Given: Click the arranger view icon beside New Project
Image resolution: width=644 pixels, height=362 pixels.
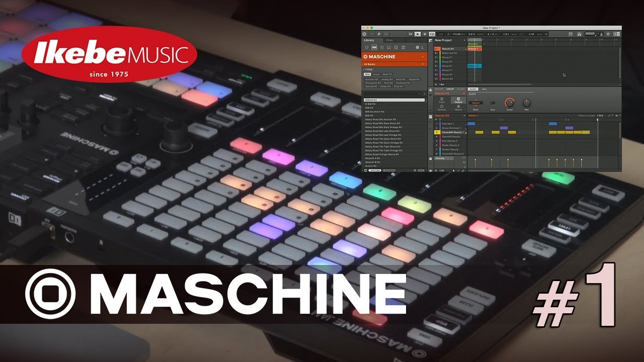Looking at the screenshot, I should (x=430, y=41).
